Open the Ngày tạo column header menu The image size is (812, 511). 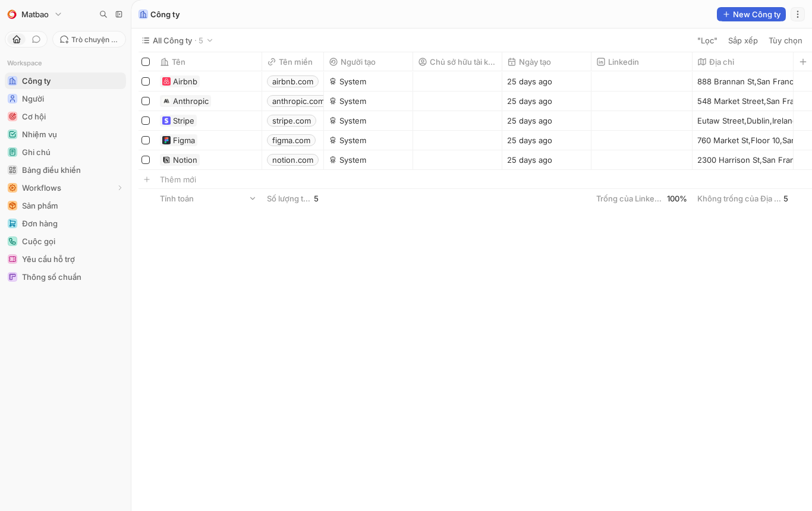pos(547,62)
